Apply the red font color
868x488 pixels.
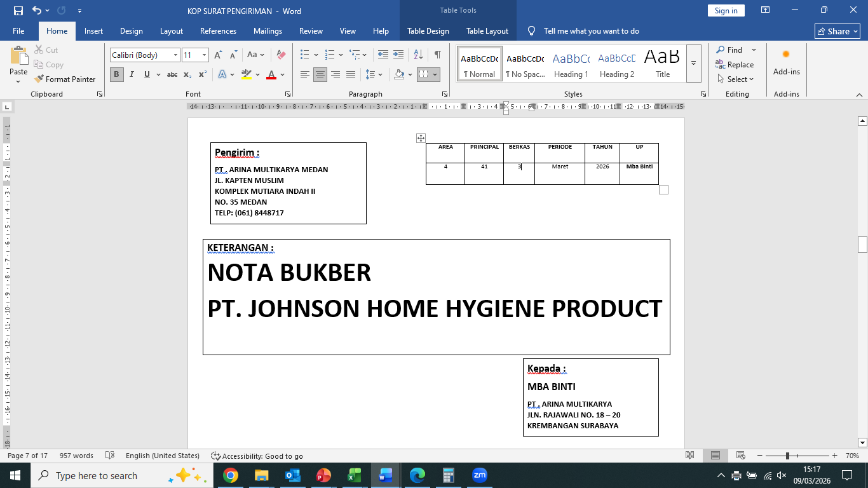[271, 74]
